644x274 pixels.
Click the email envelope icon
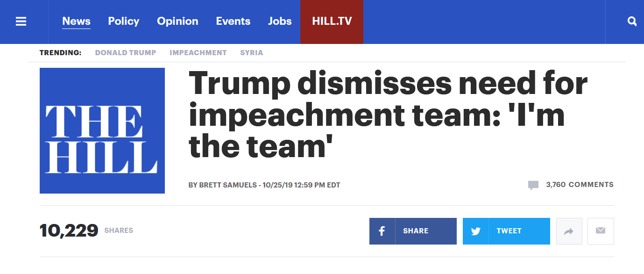click(601, 231)
